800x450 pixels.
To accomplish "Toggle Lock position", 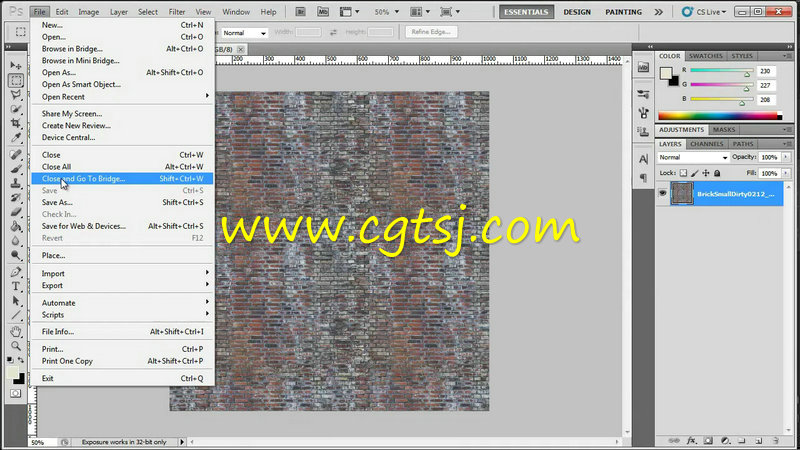I will click(706, 173).
